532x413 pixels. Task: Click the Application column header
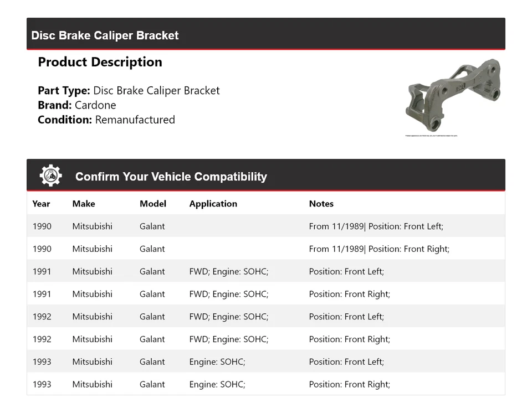[213, 204]
